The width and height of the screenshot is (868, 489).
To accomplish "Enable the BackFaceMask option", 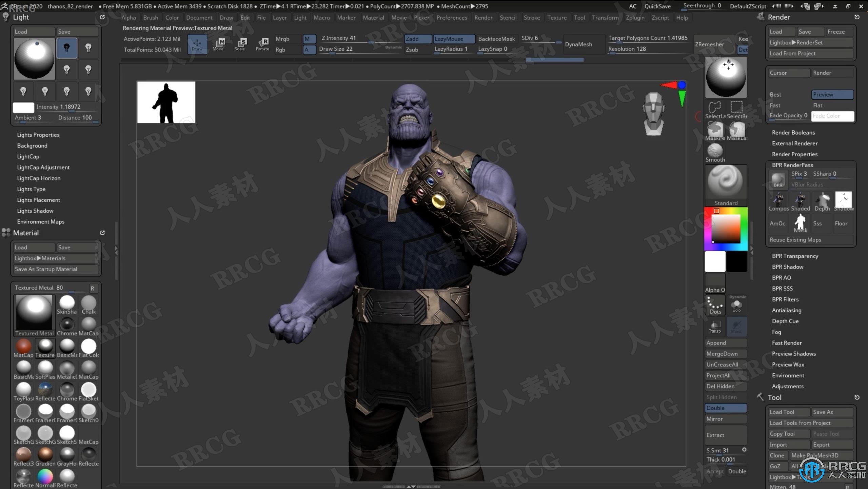I will (x=497, y=38).
